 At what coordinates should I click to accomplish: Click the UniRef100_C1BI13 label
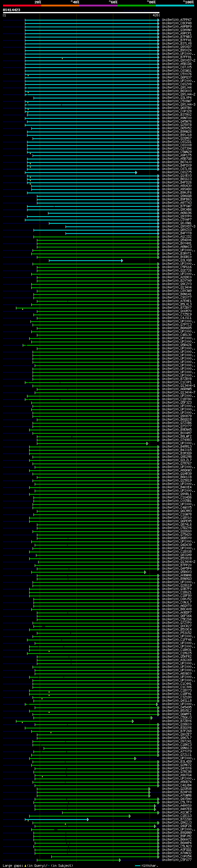pyautogui.click(x=176, y=816)
